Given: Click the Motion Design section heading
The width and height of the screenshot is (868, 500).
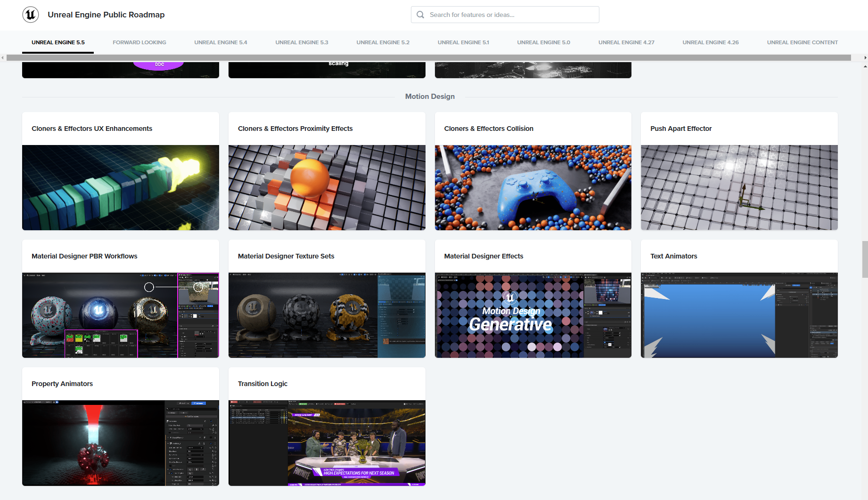Looking at the screenshot, I should [430, 96].
